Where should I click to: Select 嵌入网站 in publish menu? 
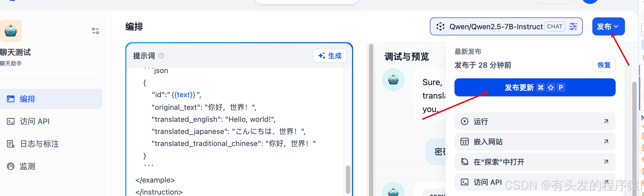click(x=535, y=142)
